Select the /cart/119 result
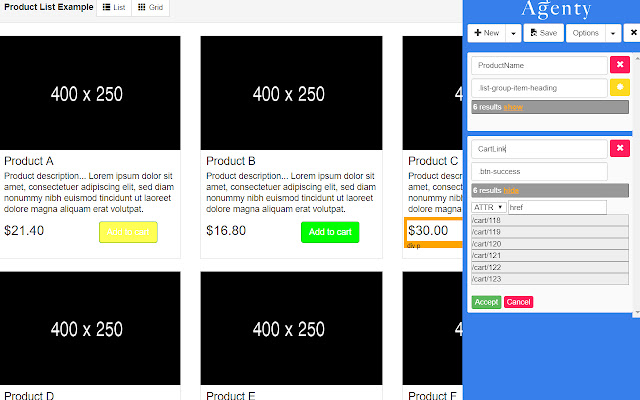Image resolution: width=640 pixels, height=400 pixels. (550, 232)
